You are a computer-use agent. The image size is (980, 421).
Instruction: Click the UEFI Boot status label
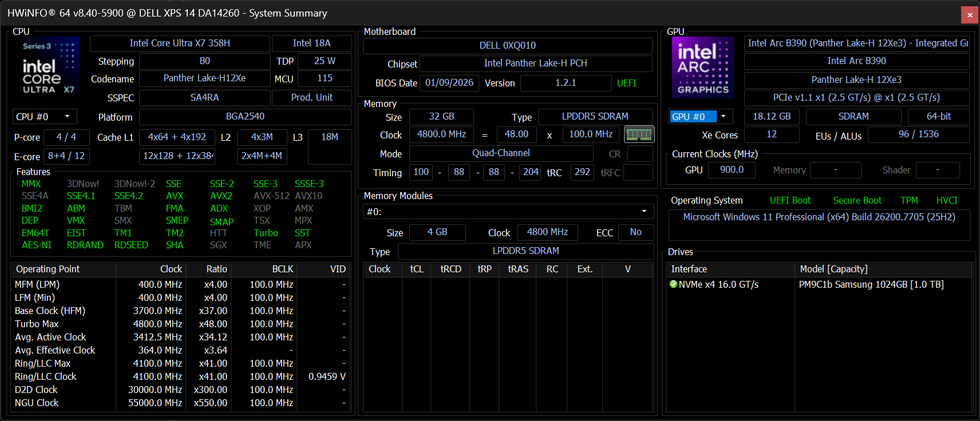click(790, 200)
